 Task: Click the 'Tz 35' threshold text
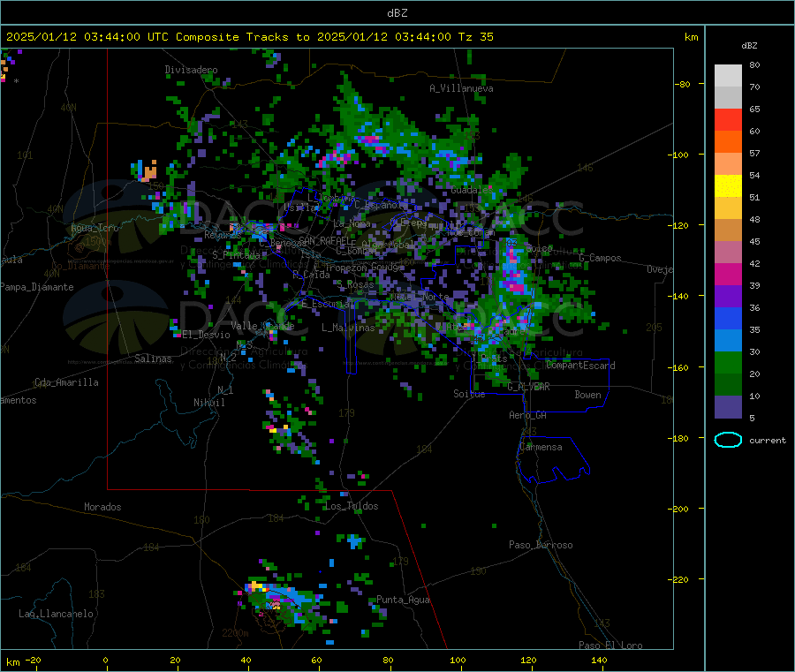coord(475,37)
